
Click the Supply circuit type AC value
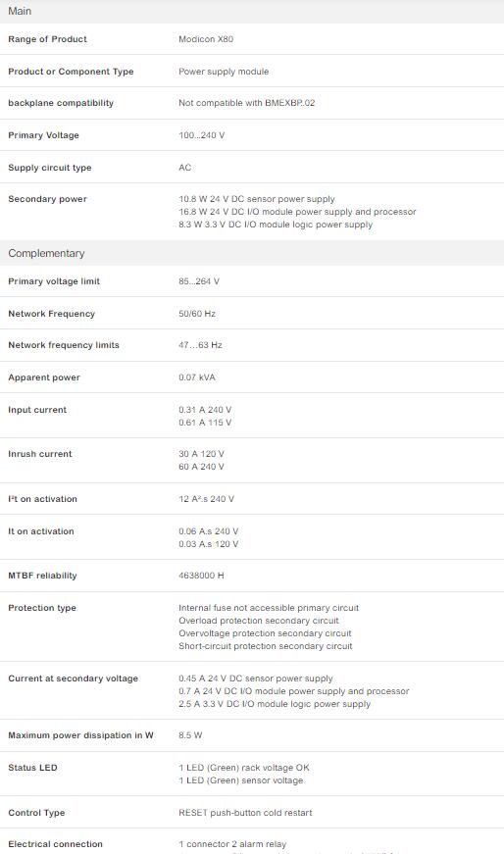click(184, 168)
